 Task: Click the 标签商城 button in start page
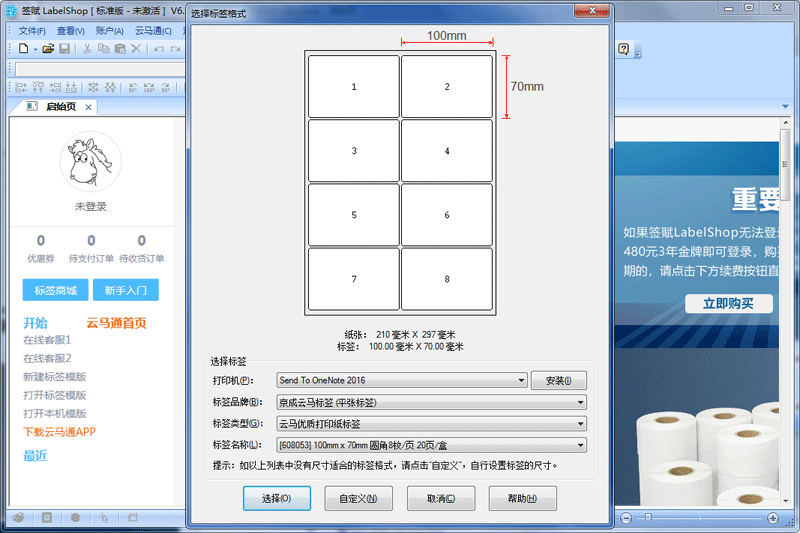[56, 290]
